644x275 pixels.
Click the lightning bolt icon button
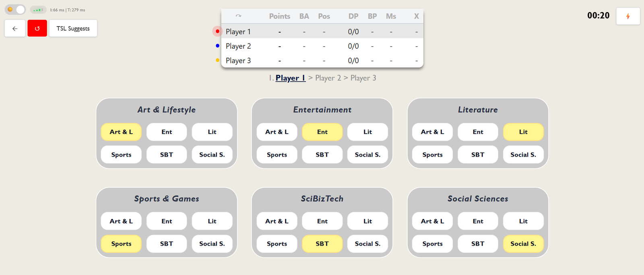click(x=628, y=16)
